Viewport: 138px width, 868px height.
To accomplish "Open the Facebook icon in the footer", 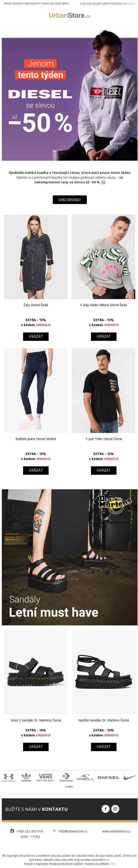I will point(105,809).
